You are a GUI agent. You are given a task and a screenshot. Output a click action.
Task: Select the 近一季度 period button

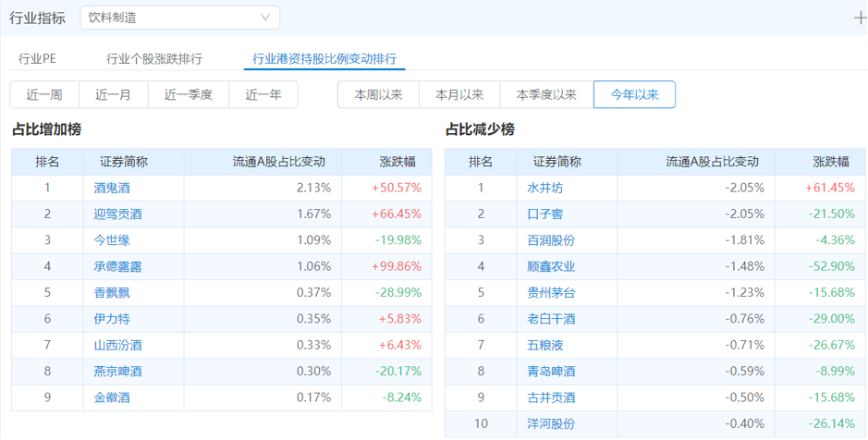coord(189,94)
